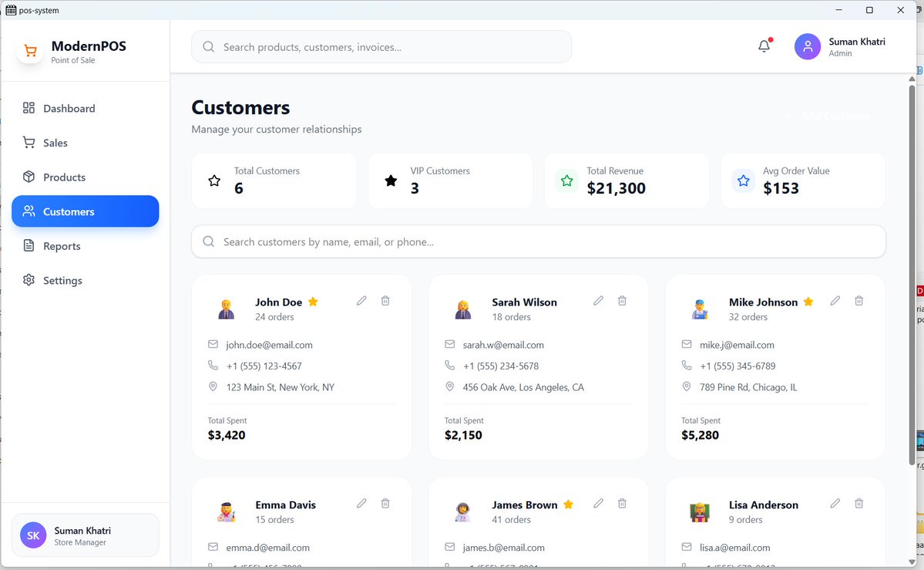This screenshot has width=924, height=570.
Task: Go to the Sales section
Action: coord(86,142)
